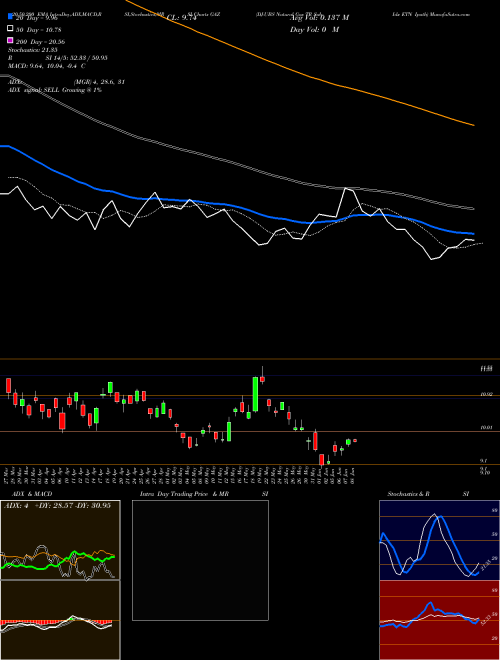500x660 pixels.
Task: Click the blue-background Stochastics chart panel
Action: 439,540
